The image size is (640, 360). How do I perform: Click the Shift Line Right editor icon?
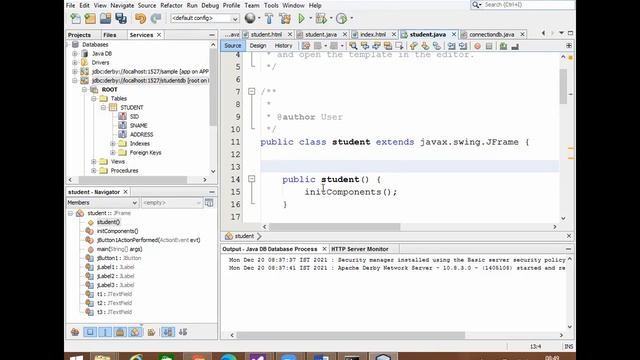[462, 46]
